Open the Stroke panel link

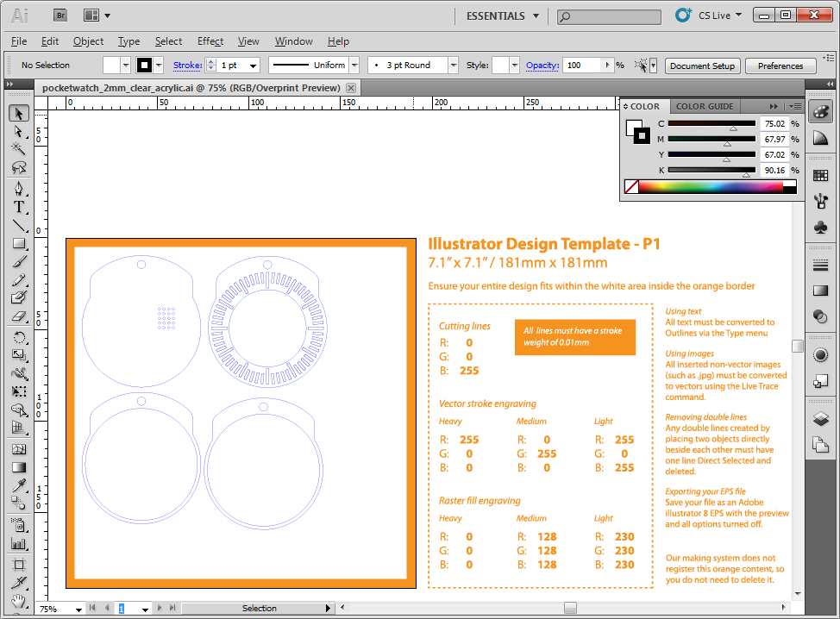pyautogui.click(x=187, y=66)
